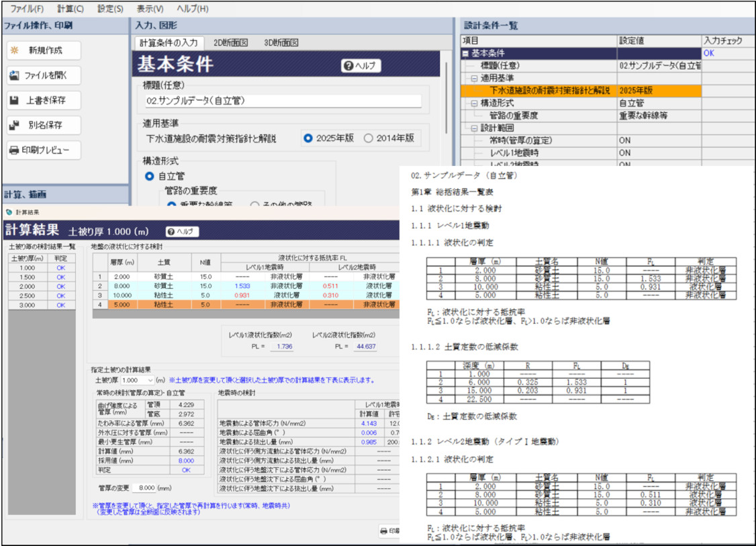Open a file with ファイルを開く
The height and width of the screenshot is (546, 756).
(x=44, y=75)
